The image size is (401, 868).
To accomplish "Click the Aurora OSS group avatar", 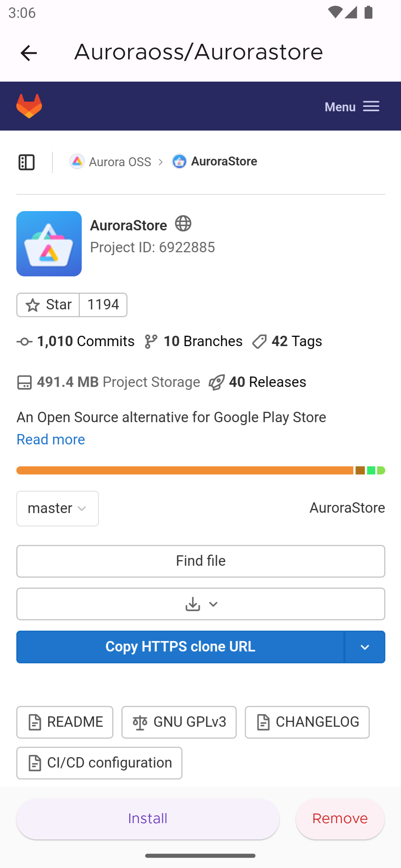I will coord(77,161).
